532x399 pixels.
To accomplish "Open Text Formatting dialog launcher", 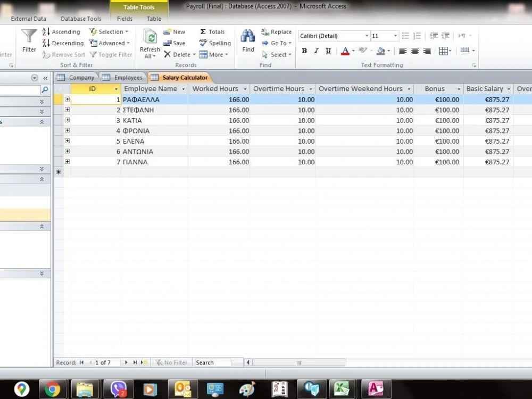I will tap(474, 65).
